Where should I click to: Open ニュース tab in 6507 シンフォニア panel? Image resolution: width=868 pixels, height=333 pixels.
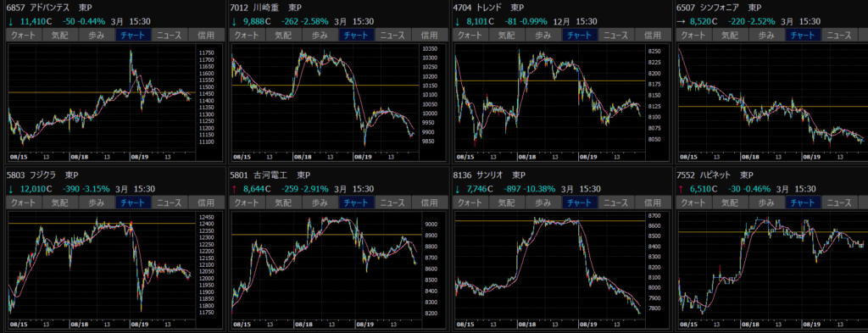coord(840,35)
